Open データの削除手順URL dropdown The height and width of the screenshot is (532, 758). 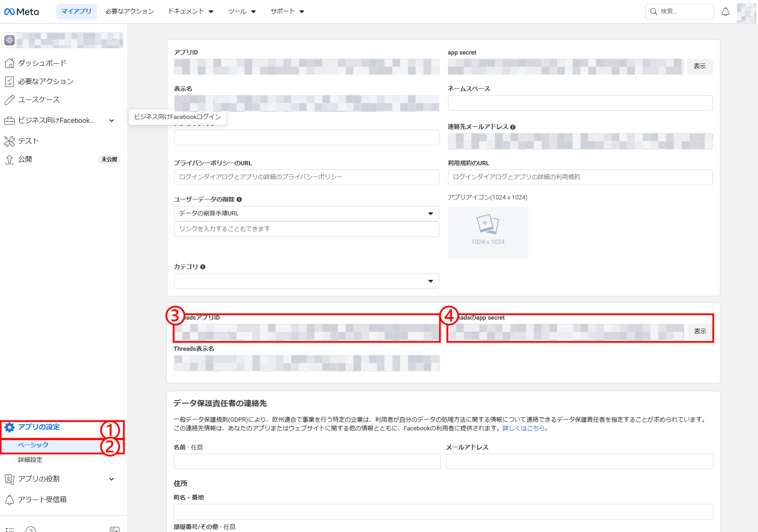(307, 214)
